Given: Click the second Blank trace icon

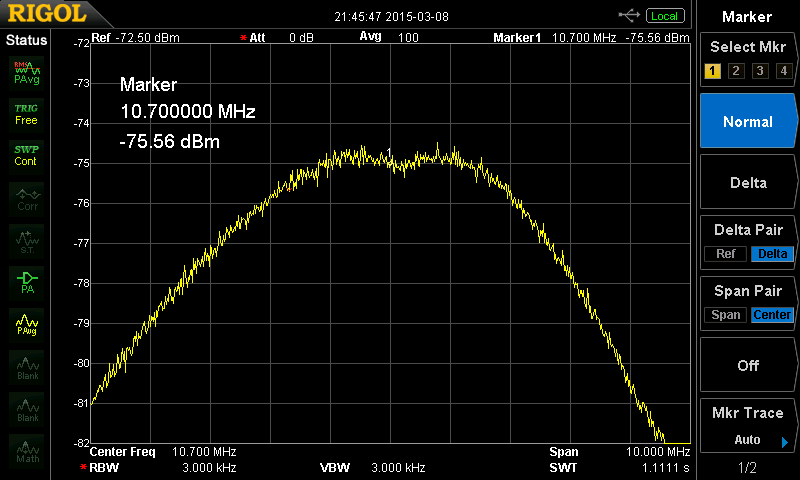Looking at the screenshot, I should pos(27,409).
